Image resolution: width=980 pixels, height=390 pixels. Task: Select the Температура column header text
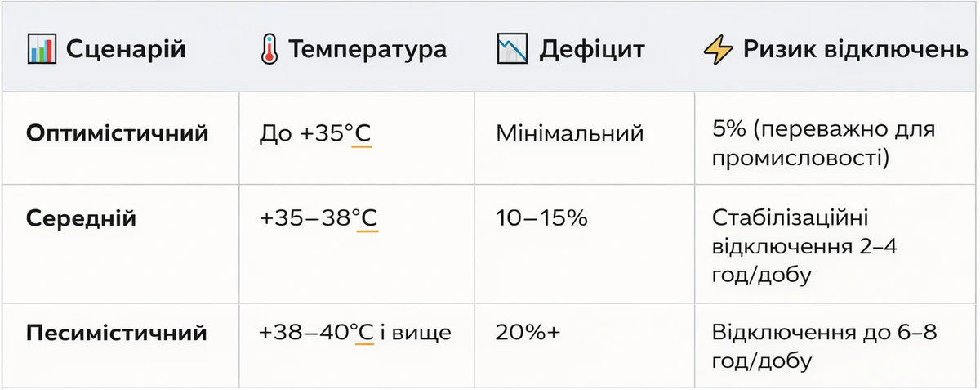click(x=367, y=50)
